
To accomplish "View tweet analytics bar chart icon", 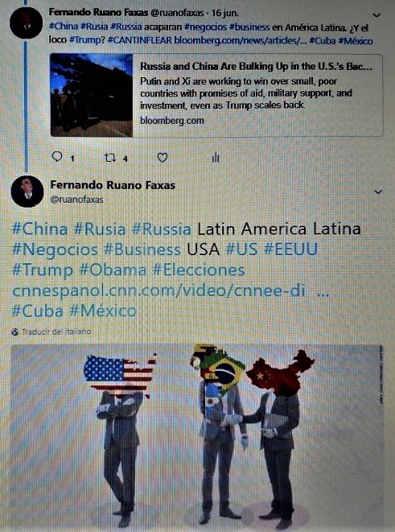I will pyautogui.click(x=216, y=158).
